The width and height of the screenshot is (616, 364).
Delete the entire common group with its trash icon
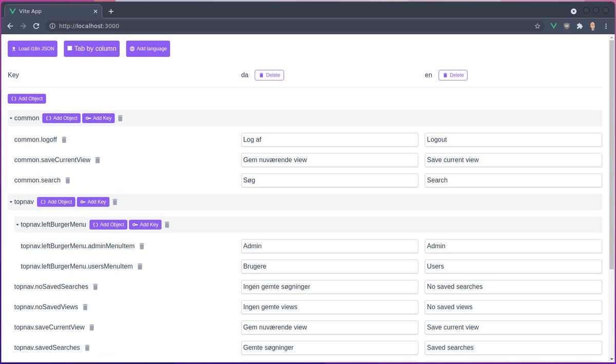[x=120, y=118]
